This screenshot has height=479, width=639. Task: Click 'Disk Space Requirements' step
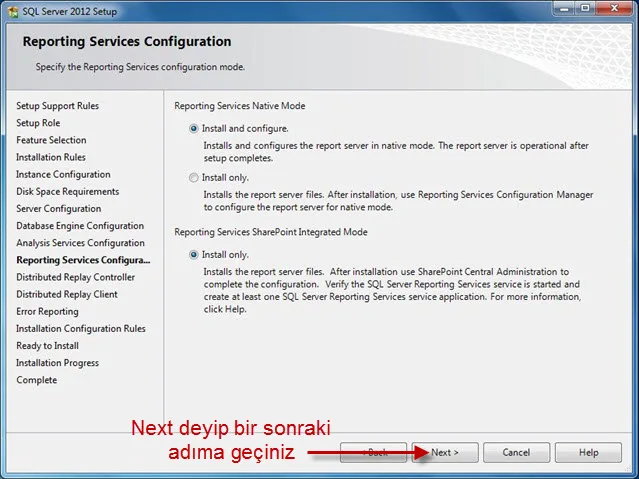[x=68, y=192]
